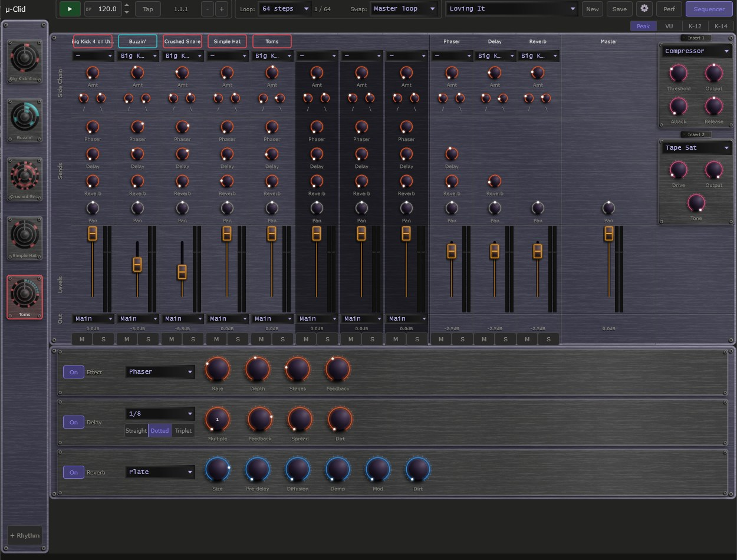Click the Reverb Diffusion knob

(298, 470)
